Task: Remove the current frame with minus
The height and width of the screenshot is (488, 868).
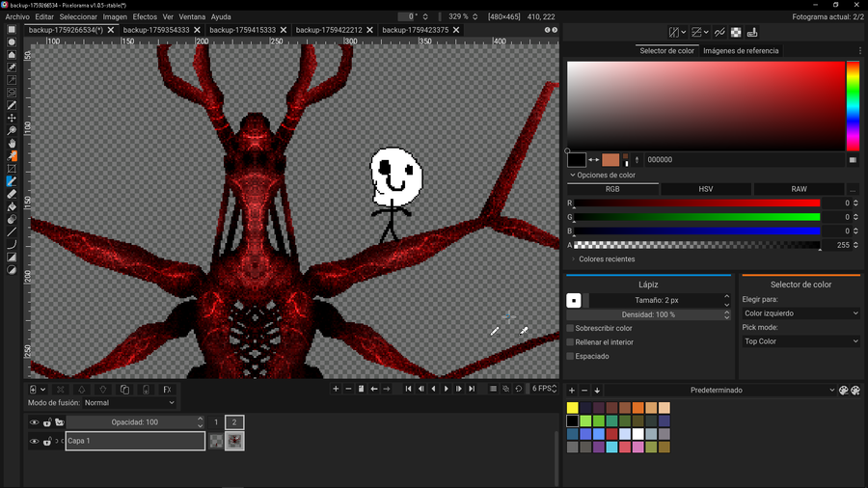Action: (348, 389)
